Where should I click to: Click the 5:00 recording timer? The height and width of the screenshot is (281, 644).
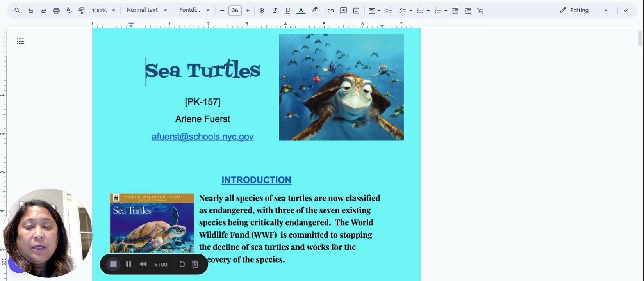coord(161,265)
